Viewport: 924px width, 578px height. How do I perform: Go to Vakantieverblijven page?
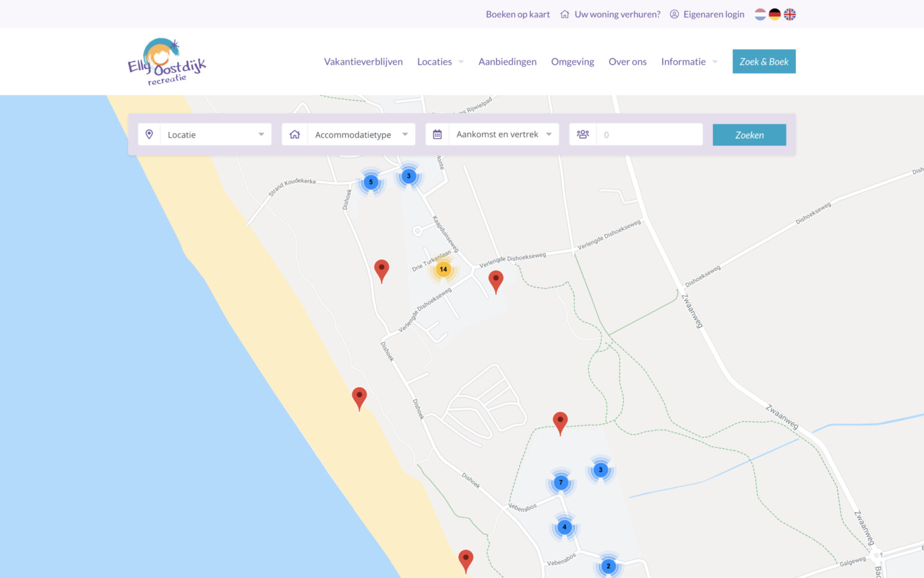tap(363, 62)
